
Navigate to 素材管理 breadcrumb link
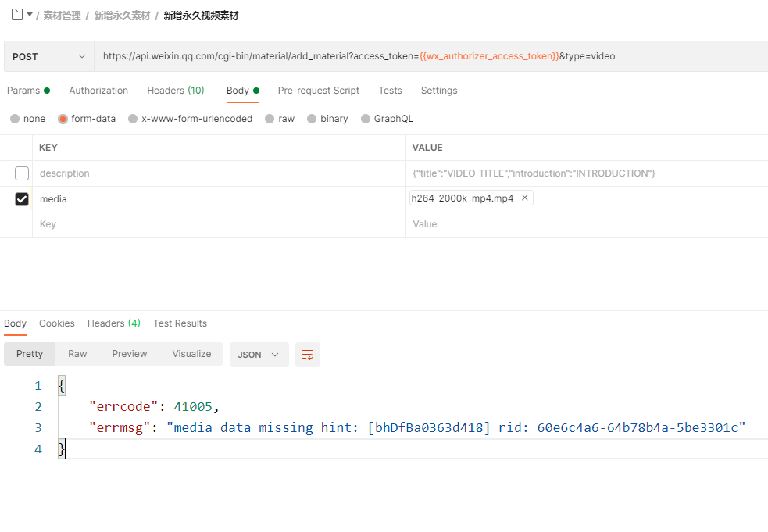coord(62,16)
